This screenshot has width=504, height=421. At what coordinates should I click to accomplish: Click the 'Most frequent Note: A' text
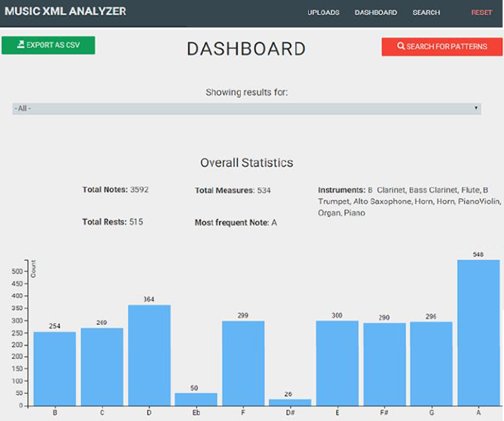pos(236,223)
